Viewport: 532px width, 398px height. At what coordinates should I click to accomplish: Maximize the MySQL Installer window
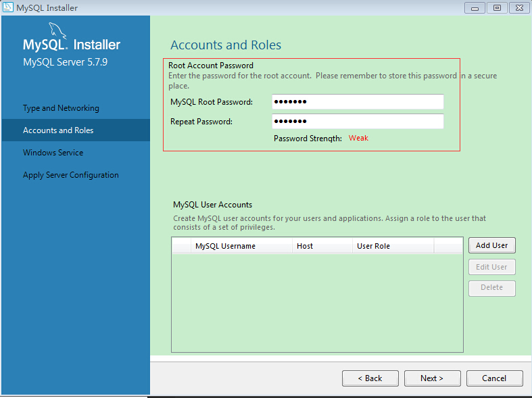tap(497, 8)
